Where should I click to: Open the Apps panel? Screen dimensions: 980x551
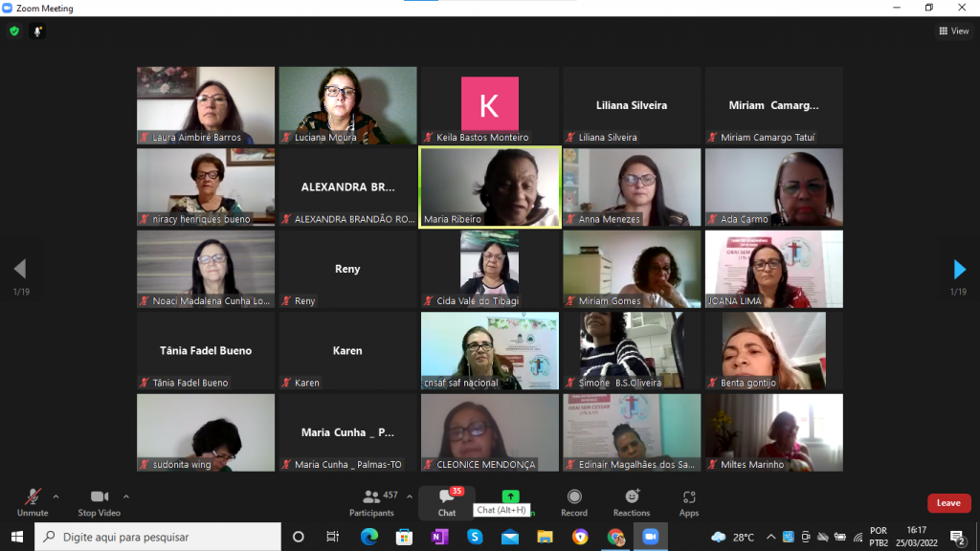point(689,502)
